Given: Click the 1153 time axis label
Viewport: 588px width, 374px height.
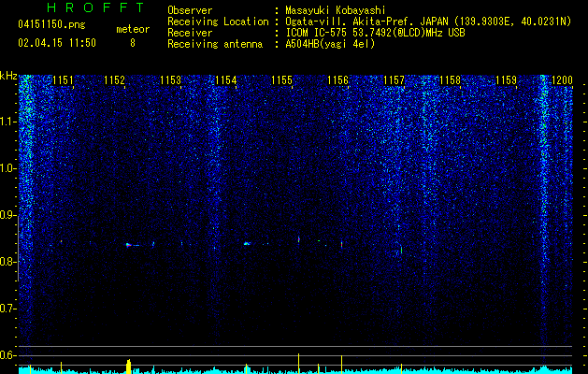Looking at the screenshot, I should (x=170, y=80).
